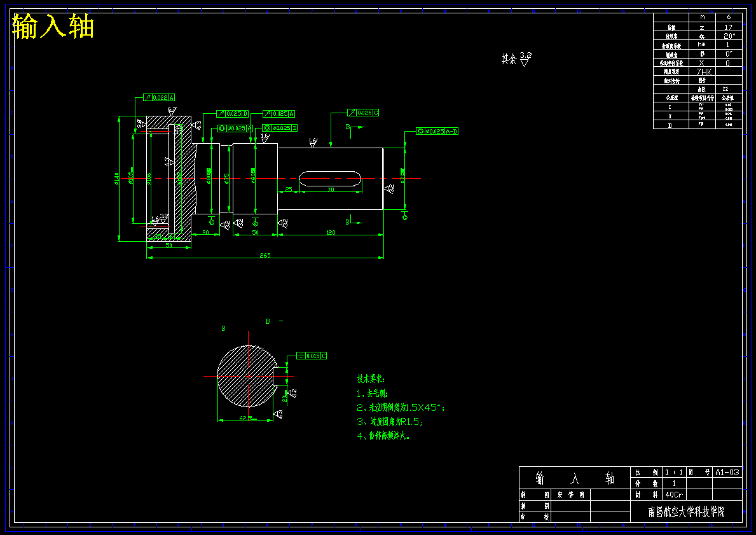
Task: Click the 1:1 scale value
Action: coord(673,472)
